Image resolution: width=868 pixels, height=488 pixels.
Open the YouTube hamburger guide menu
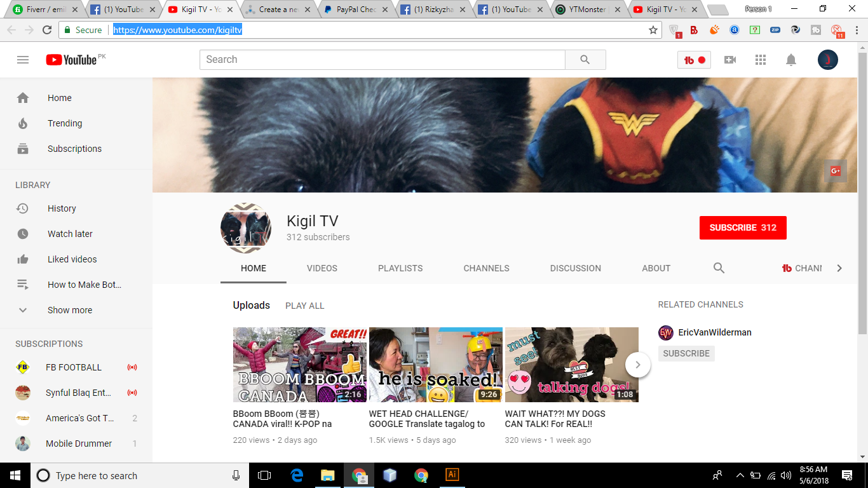23,60
